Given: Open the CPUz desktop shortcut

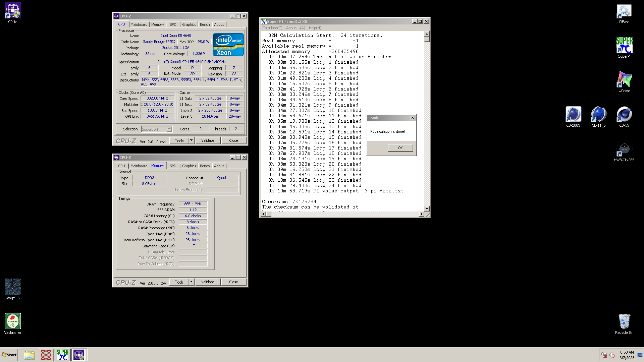Looking at the screenshot, I should (12, 13).
